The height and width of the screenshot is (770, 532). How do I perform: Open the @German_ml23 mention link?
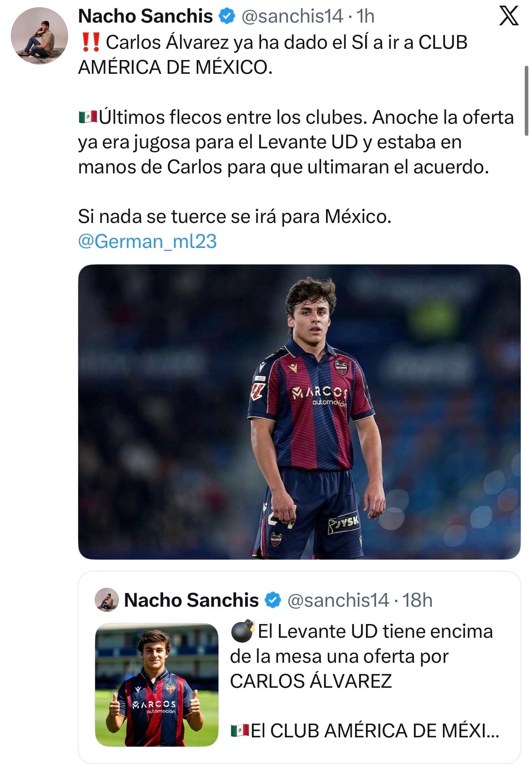pos(148,241)
